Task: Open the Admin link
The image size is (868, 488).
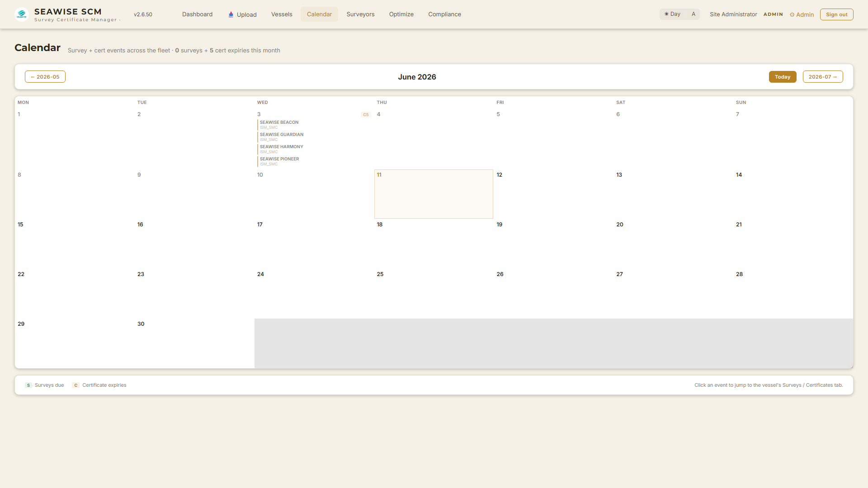Action: (802, 14)
